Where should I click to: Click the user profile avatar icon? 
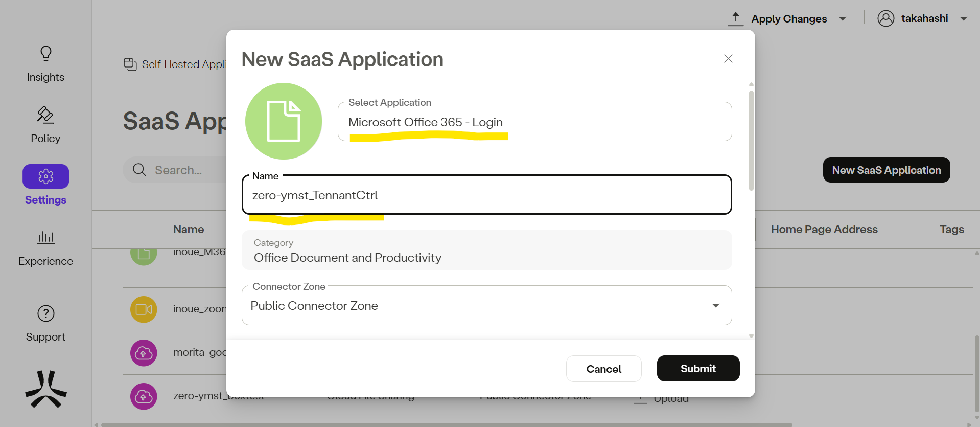click(x=885, y=18)
